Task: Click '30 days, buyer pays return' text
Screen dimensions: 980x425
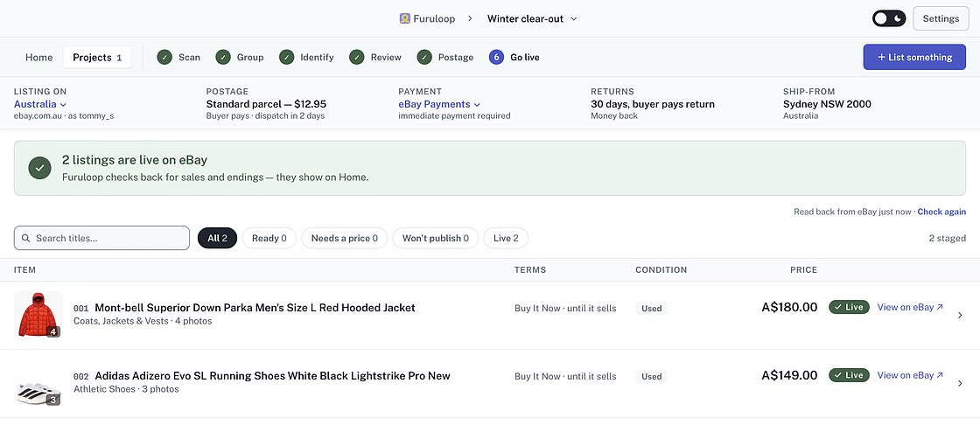Action: point(653,104)
